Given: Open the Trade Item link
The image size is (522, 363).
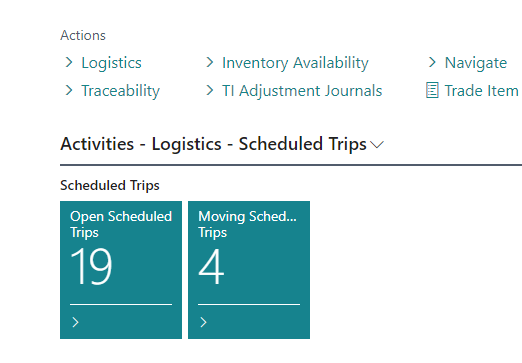Looking at the screenshot, I should [x=481, y=91].
